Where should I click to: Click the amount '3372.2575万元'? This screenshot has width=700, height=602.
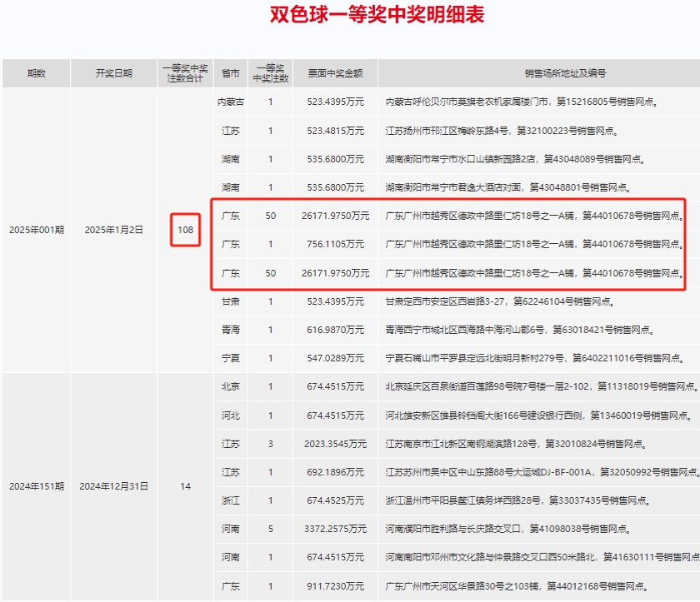pos(335,529)
